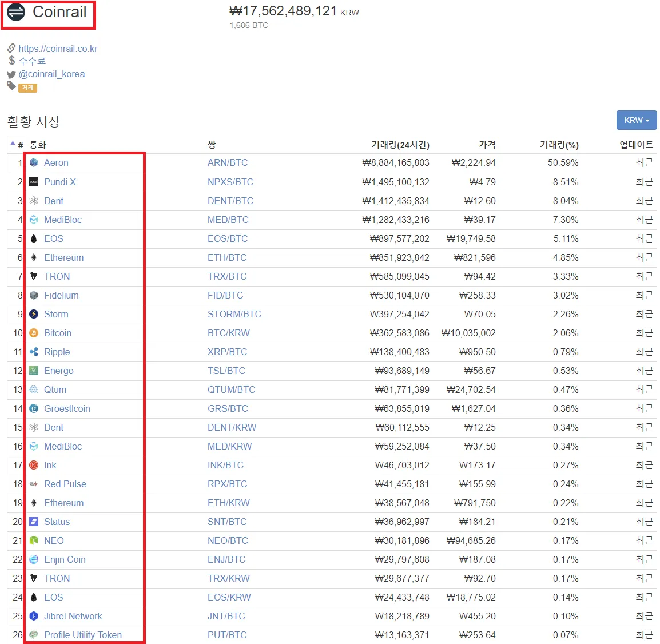Click the ₩17,562,489,121 total volume
Screen dimensions: 660x644
[x=283, y=11]
